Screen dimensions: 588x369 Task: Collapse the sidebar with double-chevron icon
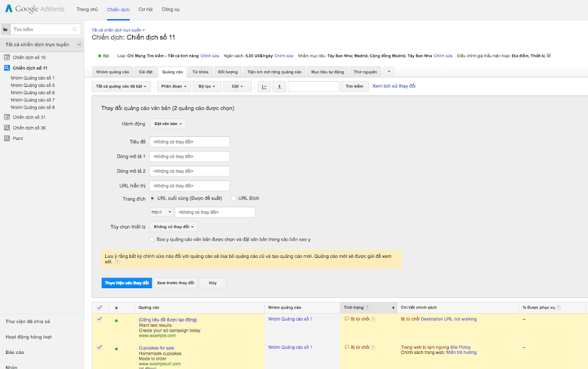(x=79, y=45)
